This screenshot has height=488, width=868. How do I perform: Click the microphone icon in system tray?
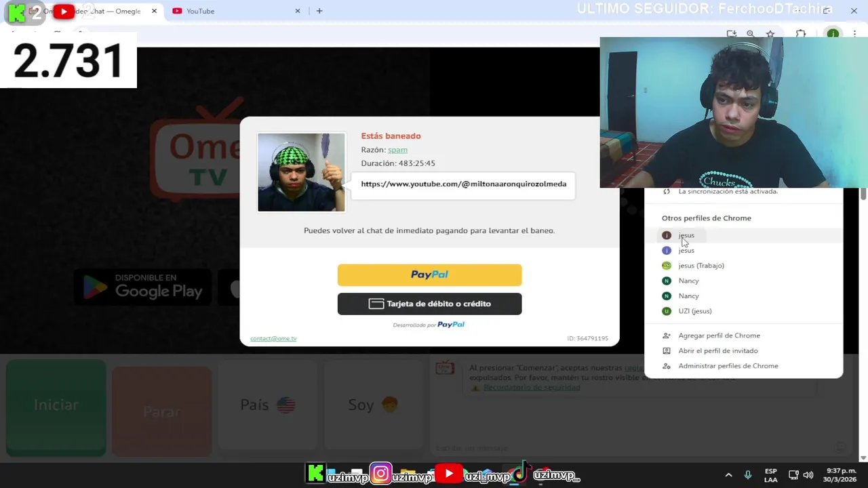coord(748,475)
